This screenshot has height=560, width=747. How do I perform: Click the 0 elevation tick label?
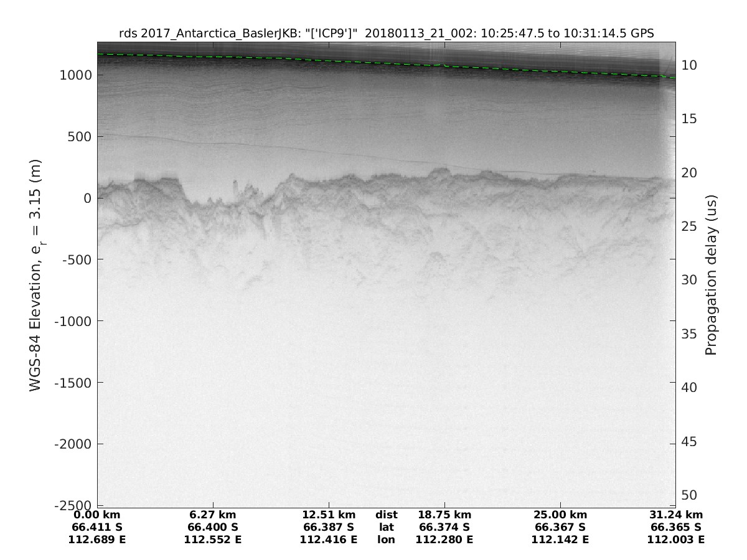(85, 198)
